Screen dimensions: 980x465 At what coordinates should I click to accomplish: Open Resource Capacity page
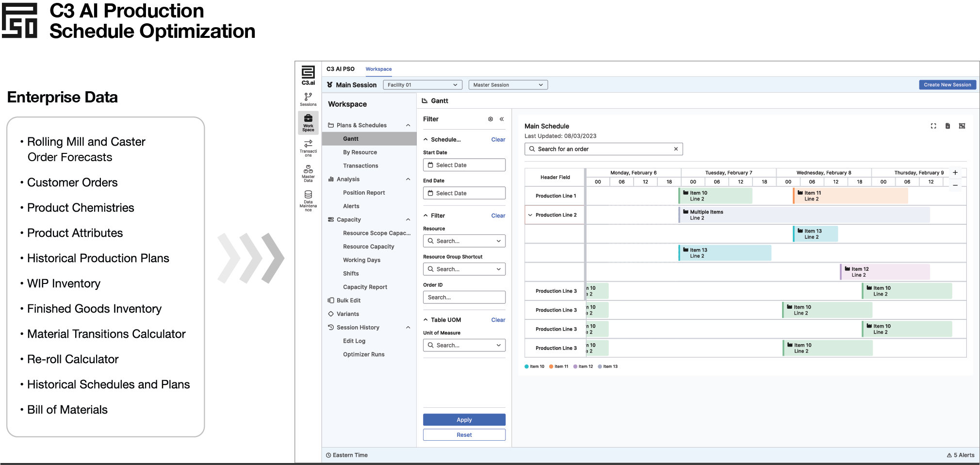369,247
